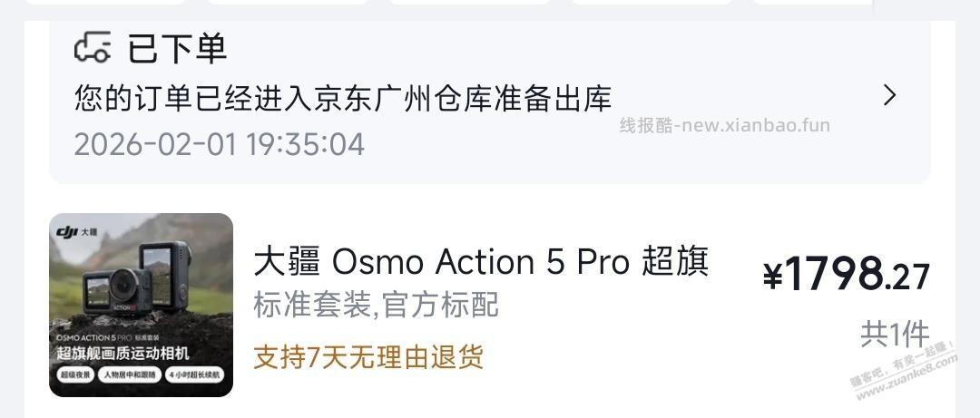Open the DJI Osmo Action 5 Pro thumbnail
The width and height of the screenshot is (980, 418).
141,305
